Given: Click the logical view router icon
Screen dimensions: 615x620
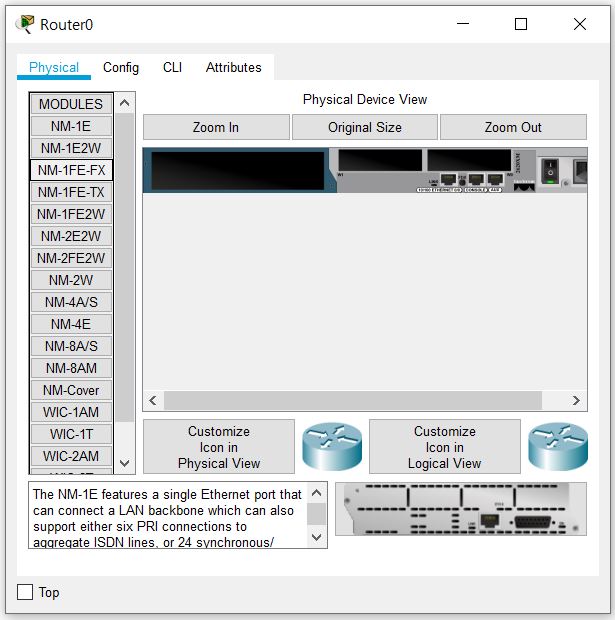Looking at the screenshot, I should click(558, 446).
